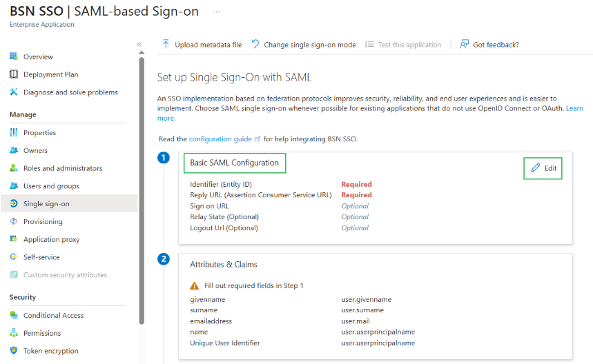Click the Fill out required fields warning text
The image size is (593, 364).
(254, 286)
